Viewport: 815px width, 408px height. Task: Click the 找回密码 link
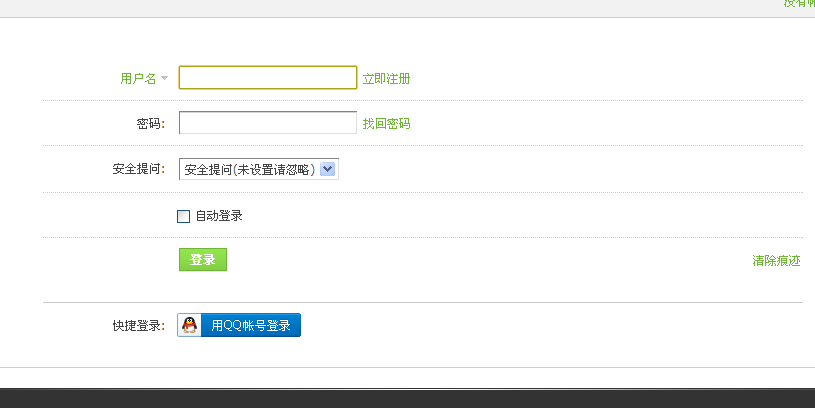pos(386,124)
